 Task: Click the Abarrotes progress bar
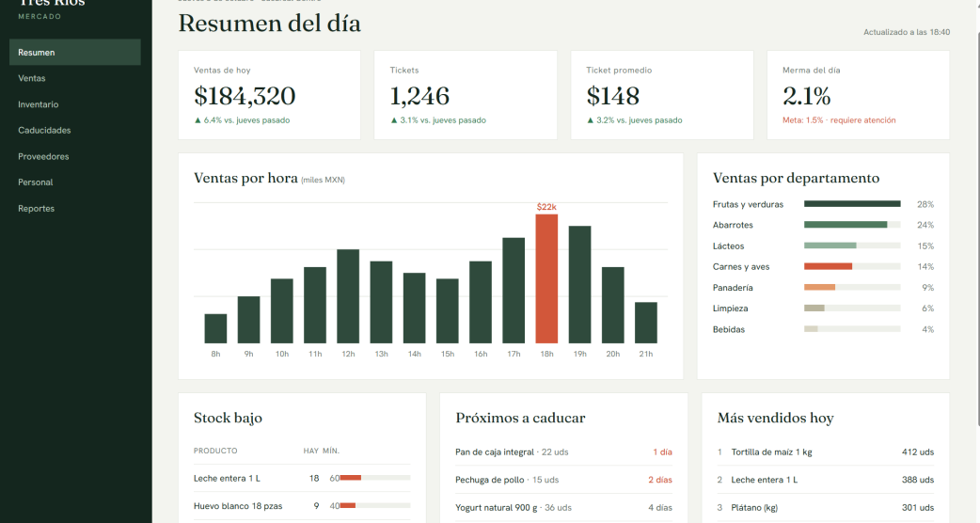tap(852, 224)
